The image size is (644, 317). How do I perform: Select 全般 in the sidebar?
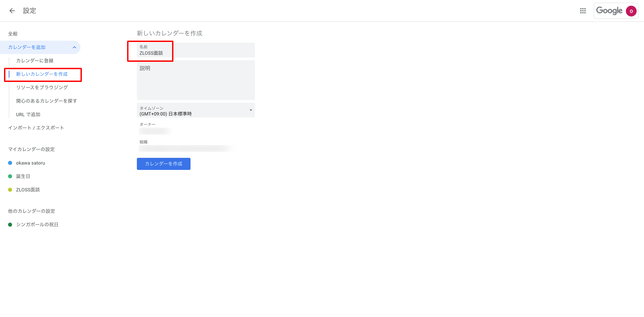pos(13,34)
